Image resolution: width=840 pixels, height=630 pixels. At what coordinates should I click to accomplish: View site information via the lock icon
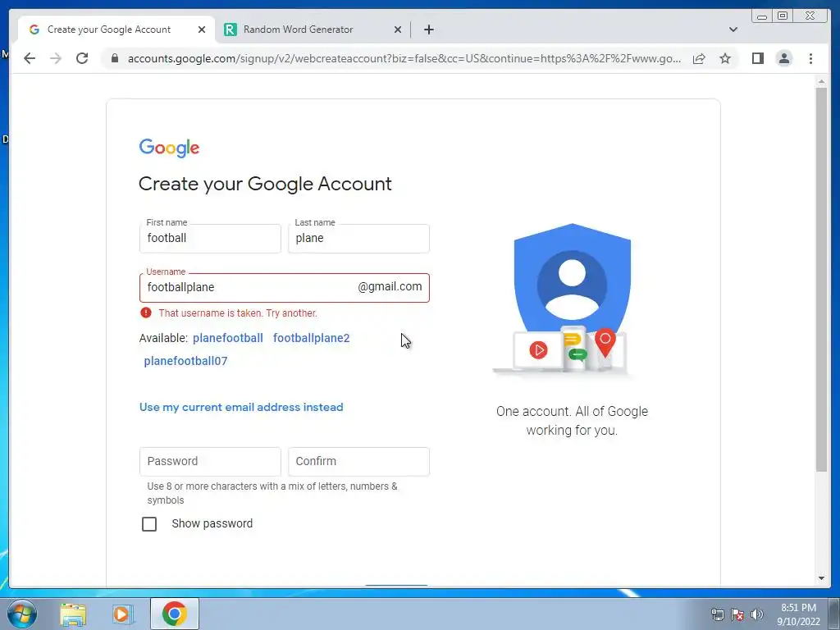115,58
